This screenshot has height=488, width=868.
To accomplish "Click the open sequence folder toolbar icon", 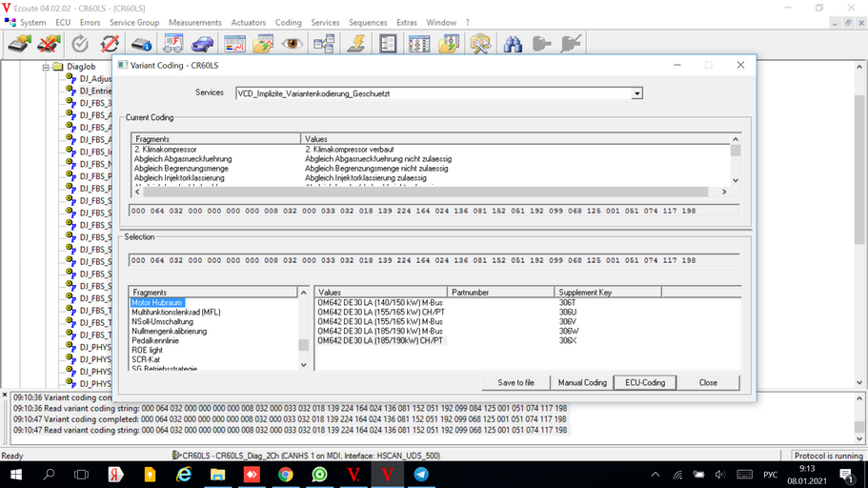I will [x=449, y=44].
